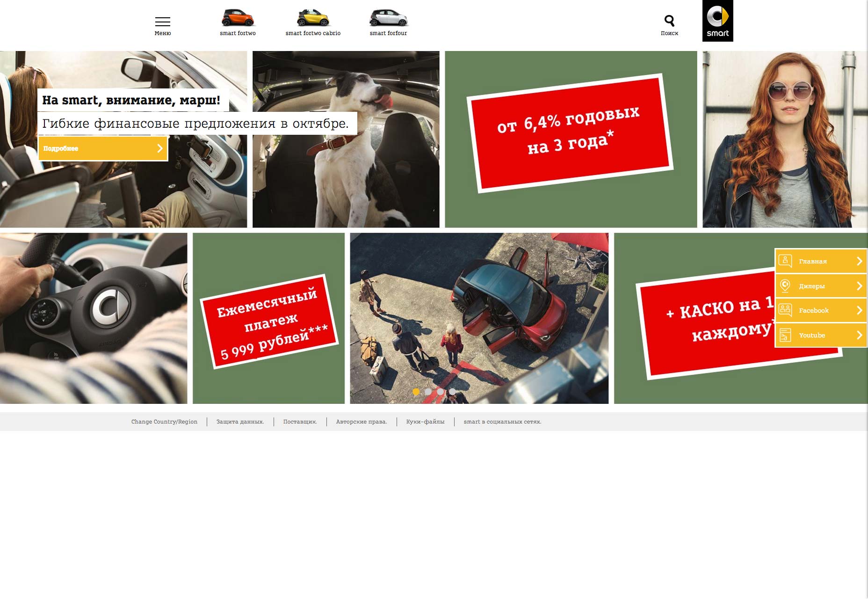The height and width of the screenshot is (599, 868).
Task: Open smart fortwo cabrio menu label
Action: 313,33
